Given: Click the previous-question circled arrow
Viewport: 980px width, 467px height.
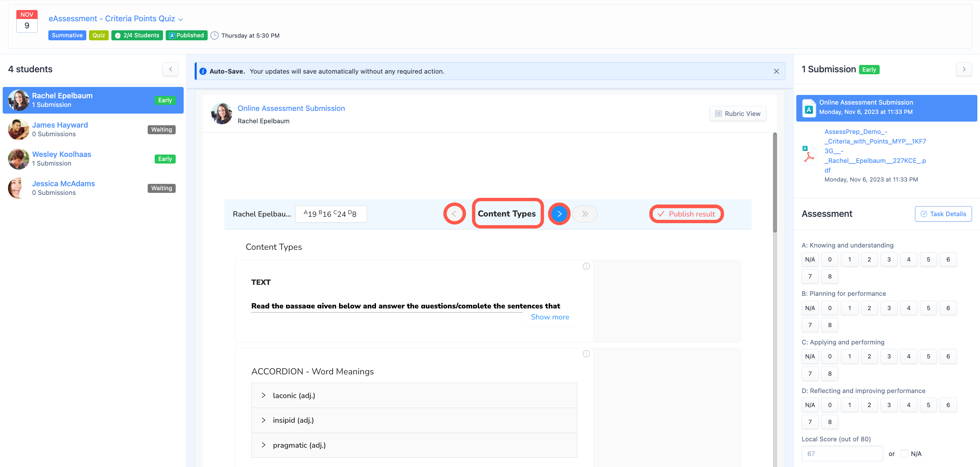Looking at the screenshot, I should tap(454, 214).
